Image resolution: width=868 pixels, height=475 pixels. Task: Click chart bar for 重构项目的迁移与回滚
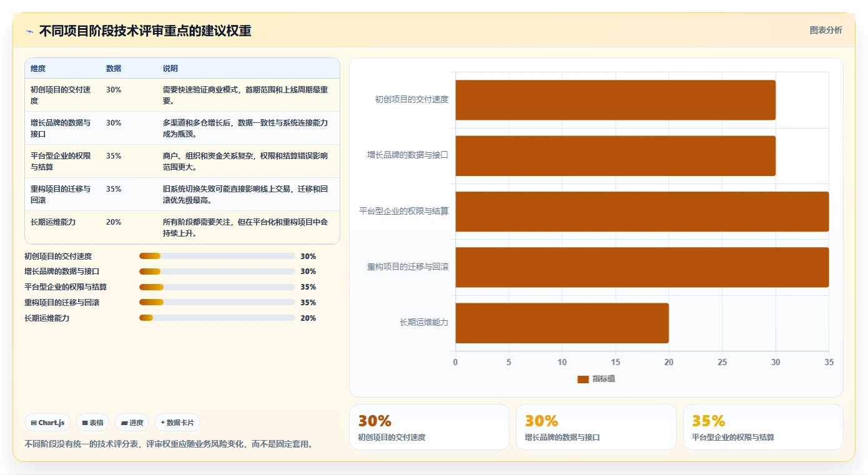click(642, 267)
